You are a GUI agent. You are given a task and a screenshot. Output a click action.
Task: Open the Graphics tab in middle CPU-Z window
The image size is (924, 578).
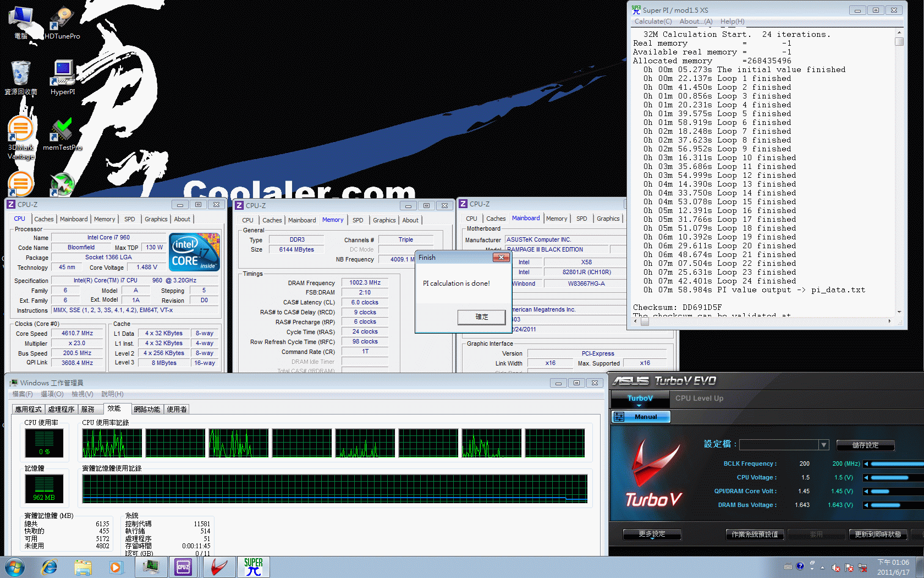tap(384, 220)
